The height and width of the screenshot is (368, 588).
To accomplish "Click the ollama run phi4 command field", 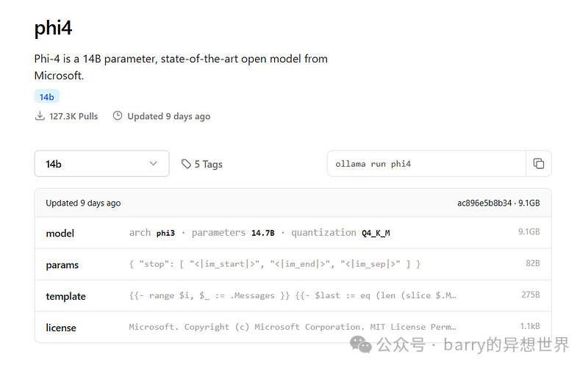I will 426,164.
